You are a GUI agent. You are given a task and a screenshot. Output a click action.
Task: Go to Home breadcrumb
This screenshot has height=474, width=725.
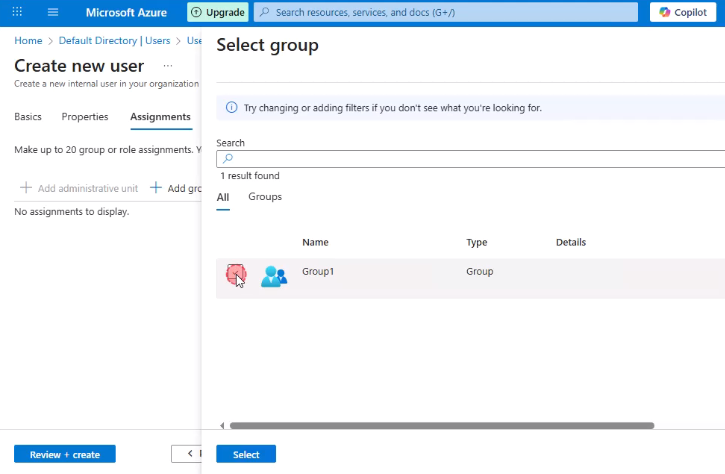28,41
